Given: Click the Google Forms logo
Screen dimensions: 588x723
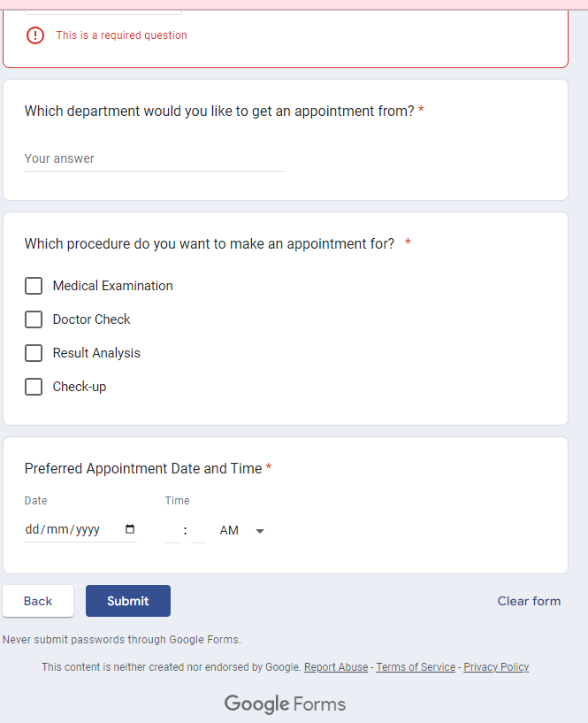Looking at the screenshot, I should point(285,704).
